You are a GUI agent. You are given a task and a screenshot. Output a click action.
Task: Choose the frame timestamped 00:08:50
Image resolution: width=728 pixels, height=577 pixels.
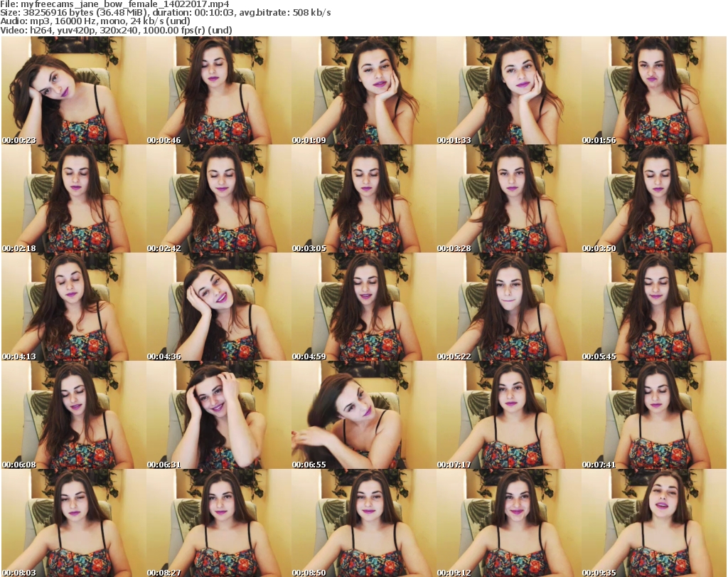point(363,523)
